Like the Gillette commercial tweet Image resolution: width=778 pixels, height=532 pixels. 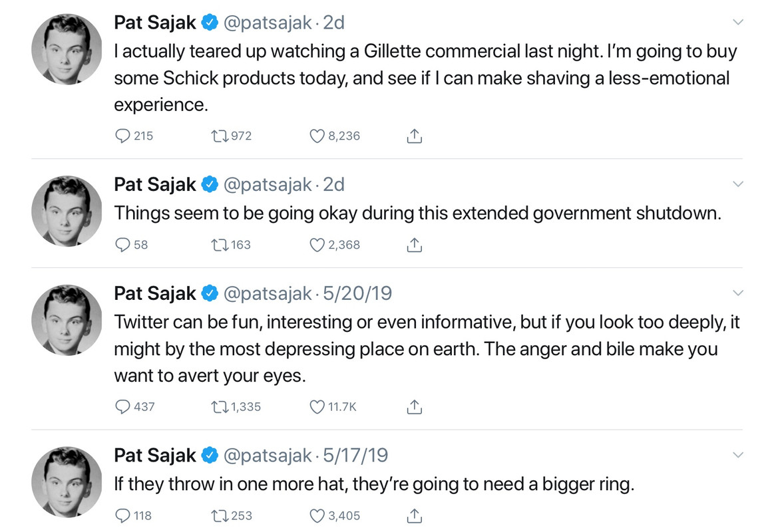[317, 136]
